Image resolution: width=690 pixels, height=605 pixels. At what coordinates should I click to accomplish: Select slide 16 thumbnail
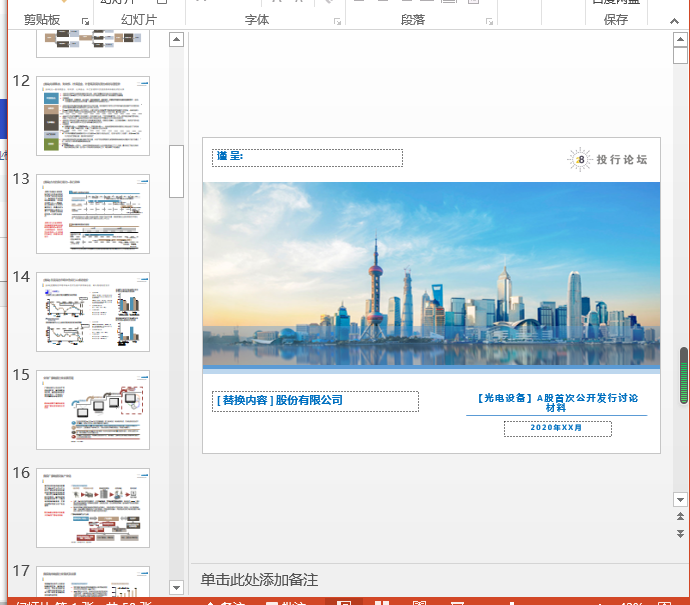93,506
